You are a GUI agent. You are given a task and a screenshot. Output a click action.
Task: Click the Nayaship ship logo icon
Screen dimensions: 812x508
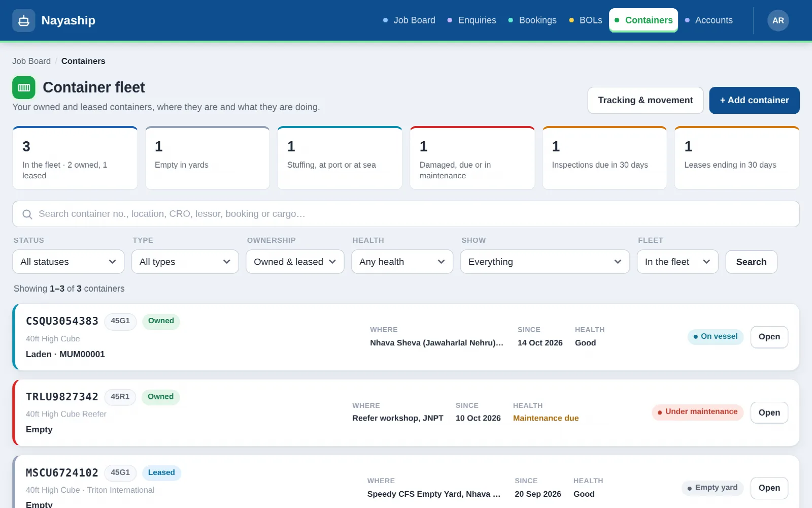(24, 21)
